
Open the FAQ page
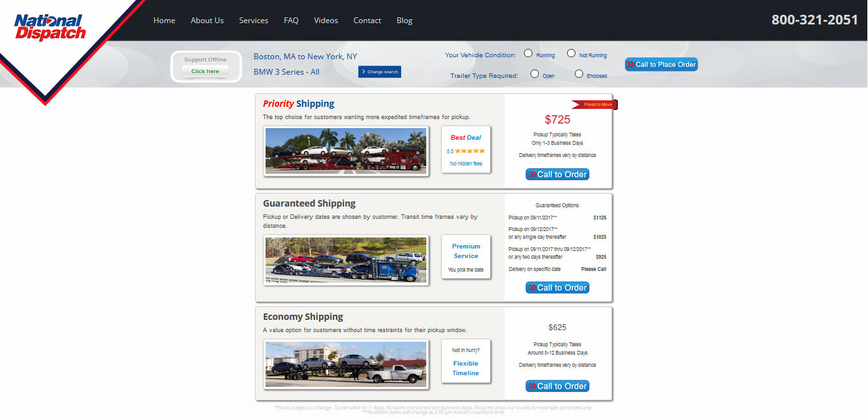pos(291,21)
